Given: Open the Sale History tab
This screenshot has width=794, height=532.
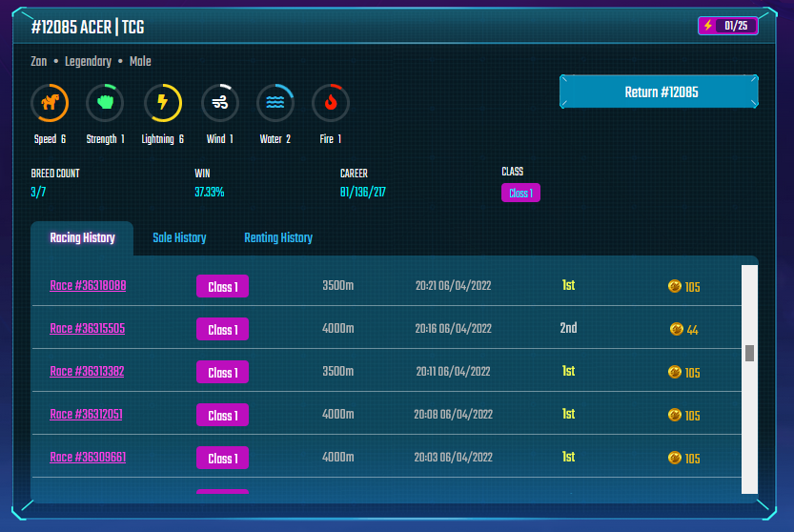Looking at the screenshot, I should coord(179,237).
